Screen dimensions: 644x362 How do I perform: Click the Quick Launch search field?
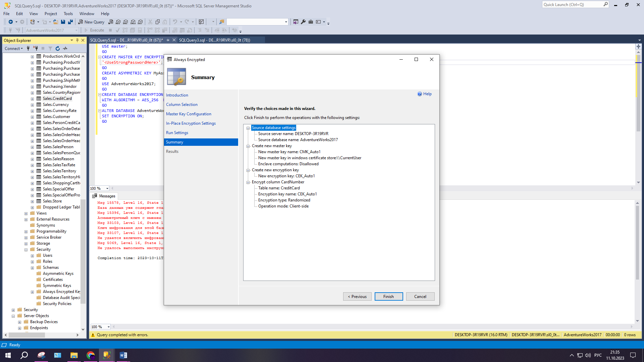(x=575, y=5)
